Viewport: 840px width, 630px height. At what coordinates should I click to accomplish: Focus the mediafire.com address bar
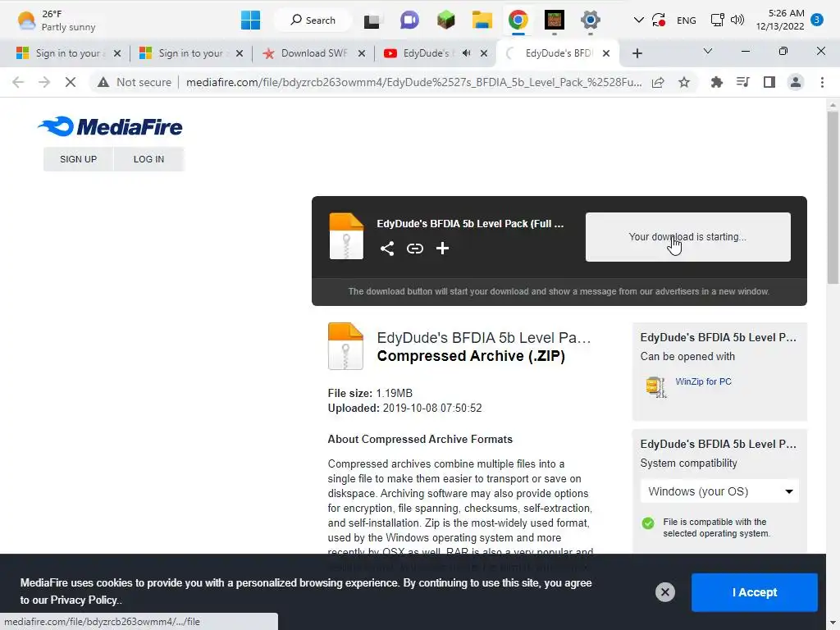pos(413,83)
